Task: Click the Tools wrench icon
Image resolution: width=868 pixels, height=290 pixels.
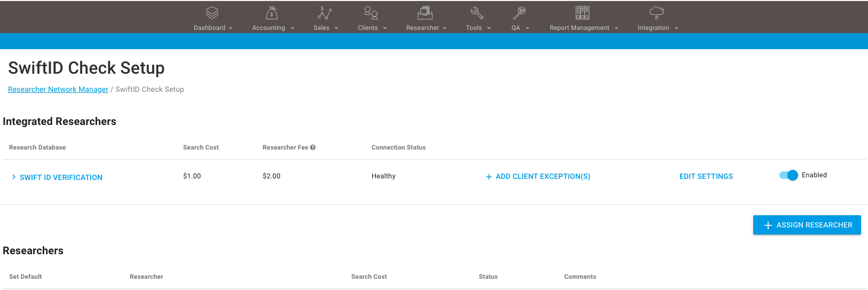Action: tap(477, 13)
